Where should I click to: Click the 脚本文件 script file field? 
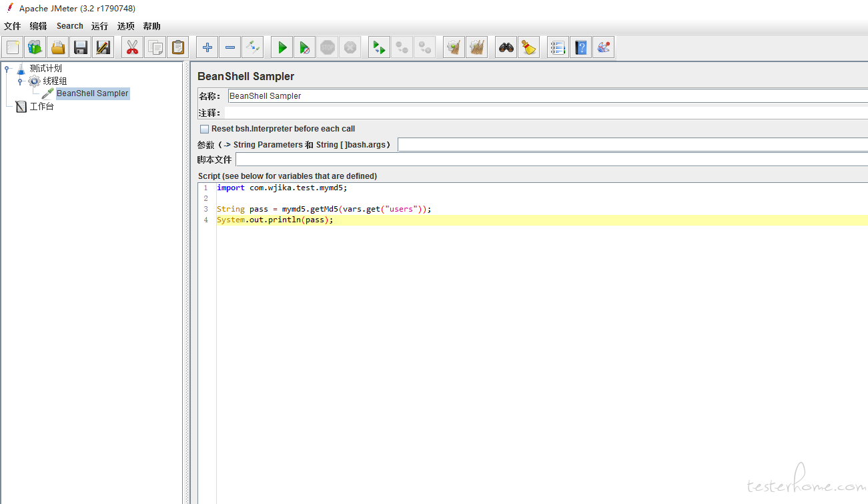pos(552,160)
